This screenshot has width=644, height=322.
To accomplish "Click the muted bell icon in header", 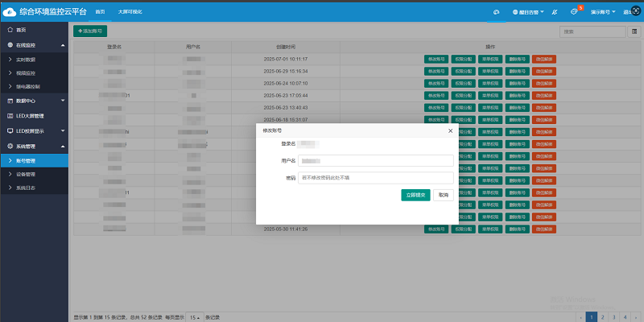I will (555, 12).
